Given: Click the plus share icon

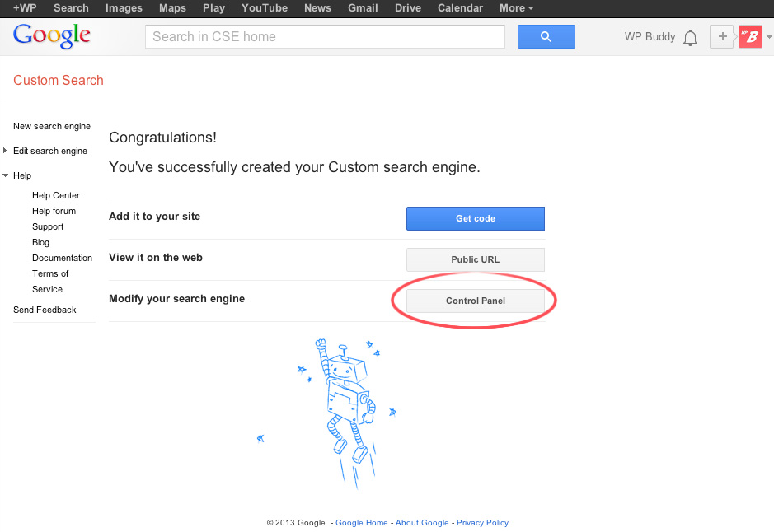Looking at the screenshot, I should pyautogui.click(x=722, y=37).
